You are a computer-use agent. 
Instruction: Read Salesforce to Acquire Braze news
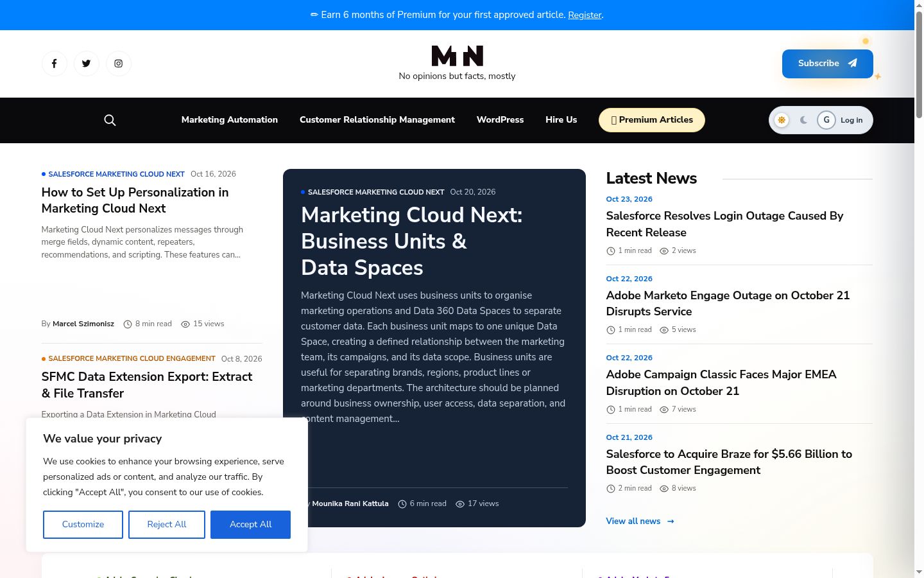pos(729,462)
